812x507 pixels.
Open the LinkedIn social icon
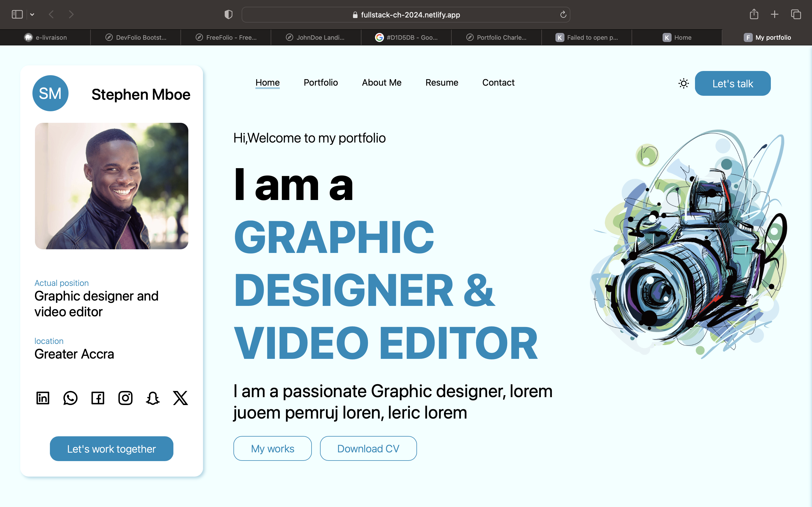pyautogui.click(x=43, y=398)
